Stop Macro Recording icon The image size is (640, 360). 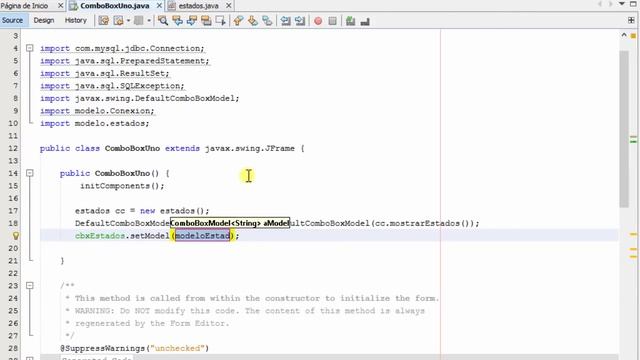(x=332, y=21)
